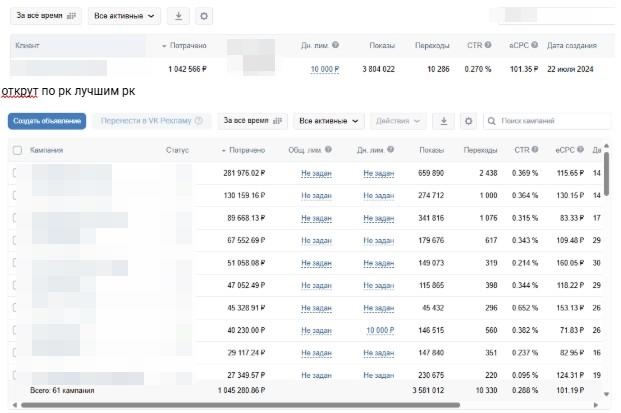Screen dimensions: 621x413
Task: Click download icon next to Действия
Action: pos(444,121)
